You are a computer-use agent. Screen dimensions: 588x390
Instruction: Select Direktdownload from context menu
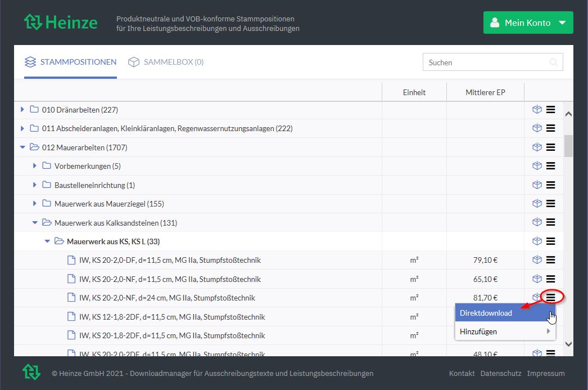(x=486, y=313)
